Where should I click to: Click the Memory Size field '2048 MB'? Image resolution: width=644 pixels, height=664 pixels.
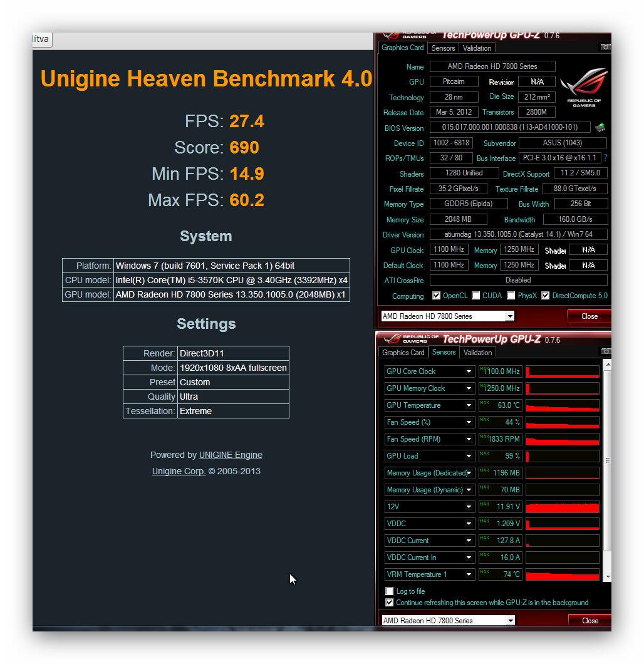pyautogui.click(x=458, y=219)
